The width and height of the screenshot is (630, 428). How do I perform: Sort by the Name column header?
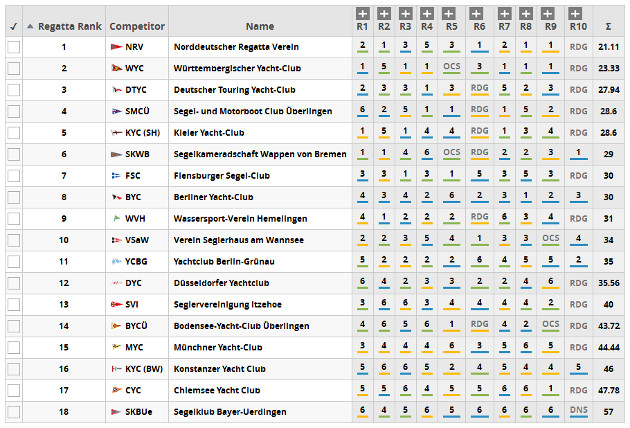[260, 27]
